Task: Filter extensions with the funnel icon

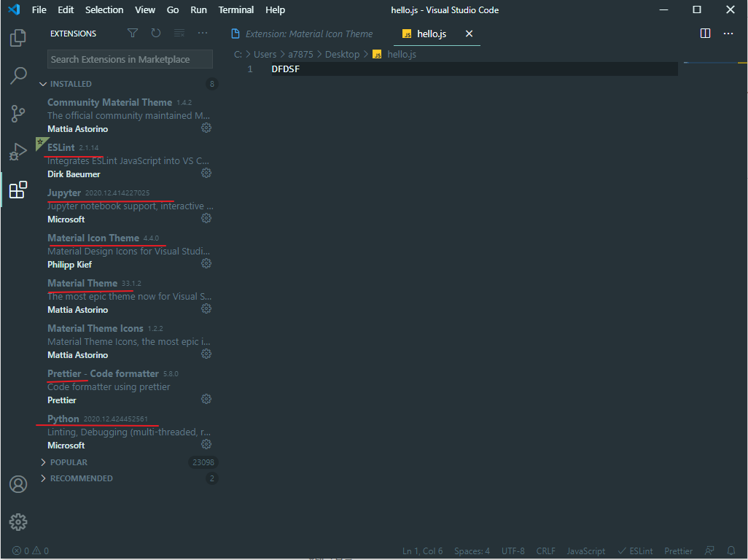Action: point(133,33)
